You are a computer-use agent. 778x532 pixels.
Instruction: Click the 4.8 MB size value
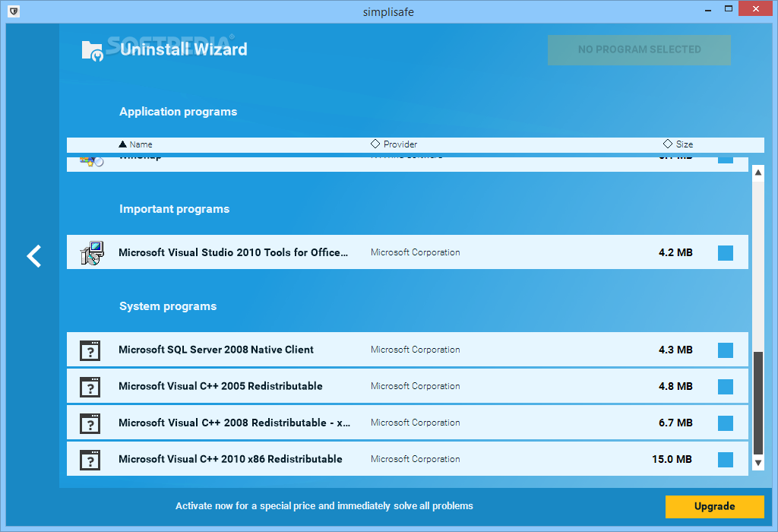tap(675, 386)
